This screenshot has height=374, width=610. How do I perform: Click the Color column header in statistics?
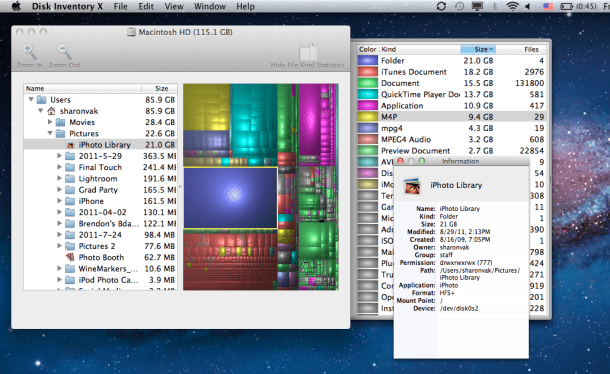(x=368, y=49)
